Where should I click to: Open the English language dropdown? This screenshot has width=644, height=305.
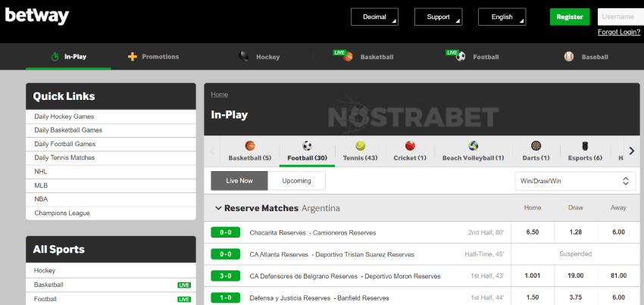502,17
